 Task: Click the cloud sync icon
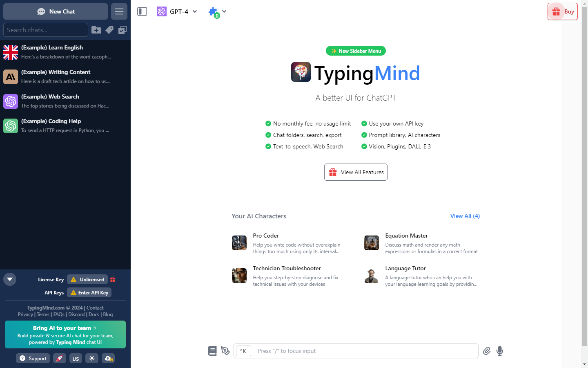(x=108, y=359)
